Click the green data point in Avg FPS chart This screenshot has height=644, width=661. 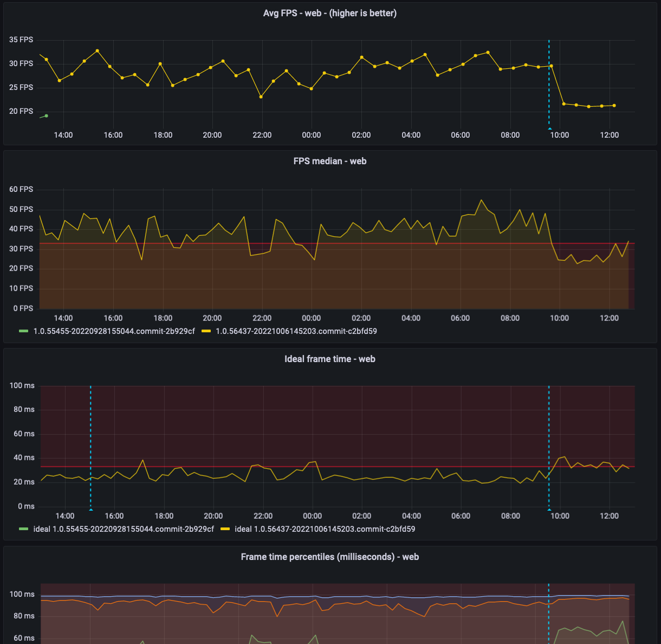pyautogui.click(x=47, y=115)
